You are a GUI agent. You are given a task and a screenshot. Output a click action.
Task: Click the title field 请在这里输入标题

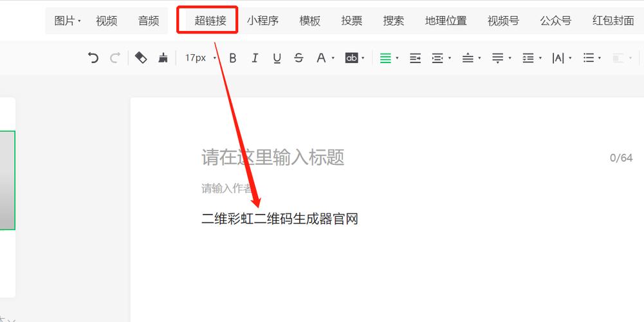(x=273, y=158)
